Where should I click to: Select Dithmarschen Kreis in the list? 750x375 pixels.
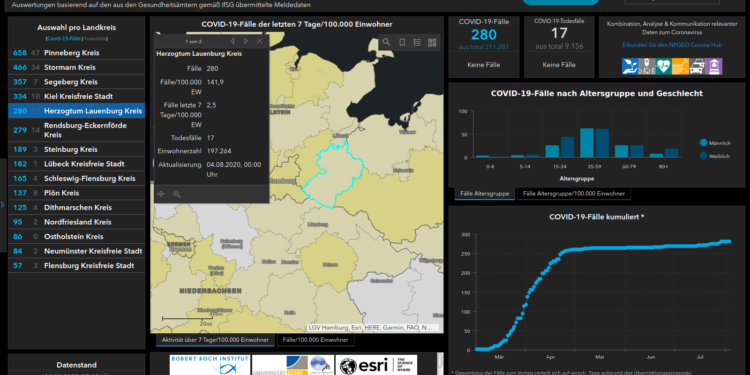point(77,208)
